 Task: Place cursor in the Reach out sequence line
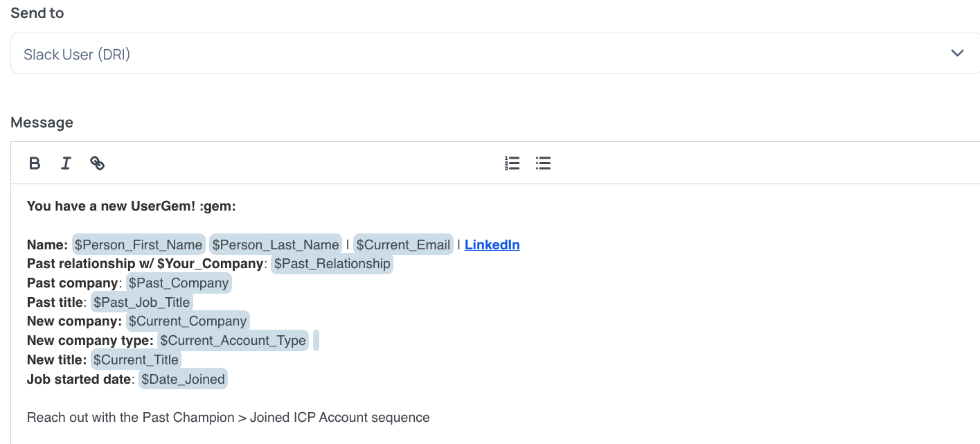[x=228, y=418]
